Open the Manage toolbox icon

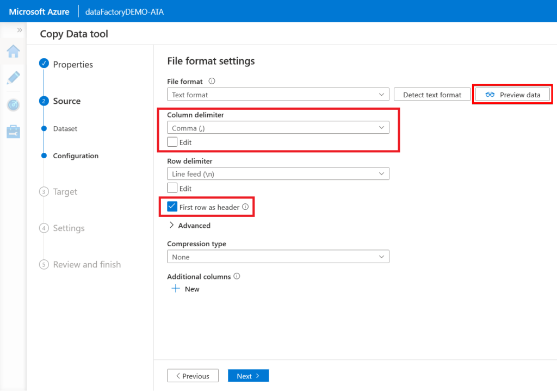pyautogui.click(x=13, y=131)
